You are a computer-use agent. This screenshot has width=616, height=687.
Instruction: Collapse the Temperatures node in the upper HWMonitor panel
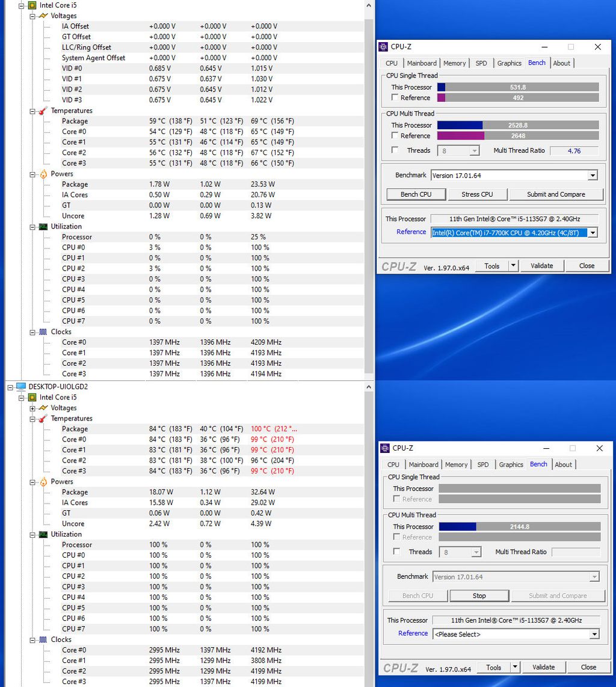[x=32, y=111]
